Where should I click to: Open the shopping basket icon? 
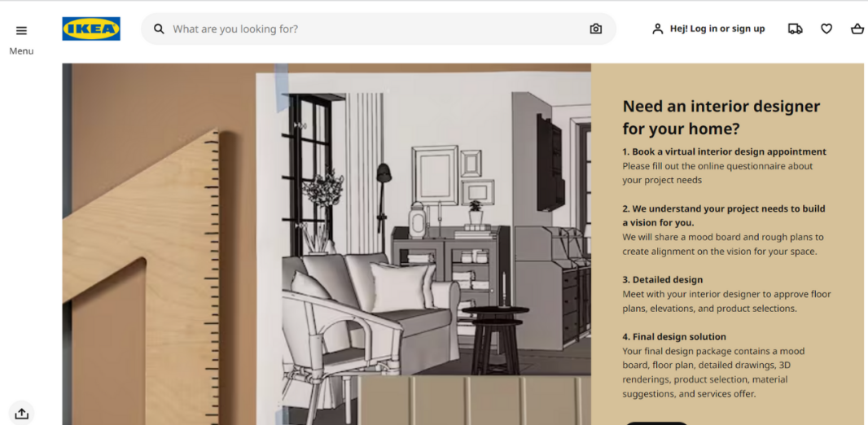[857, 28]
